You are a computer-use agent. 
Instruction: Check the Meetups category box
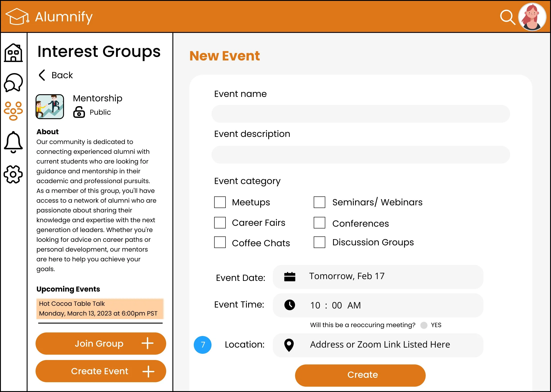[220, 202]
